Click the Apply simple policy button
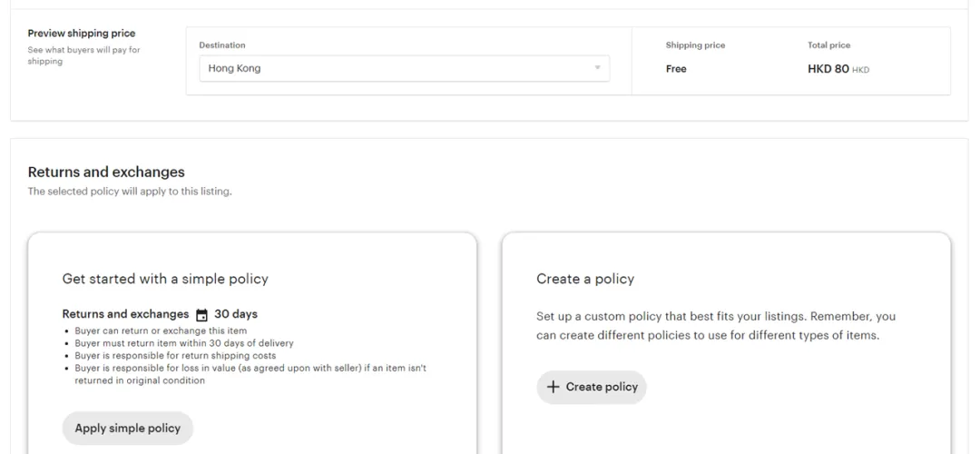 click(128, 429)
